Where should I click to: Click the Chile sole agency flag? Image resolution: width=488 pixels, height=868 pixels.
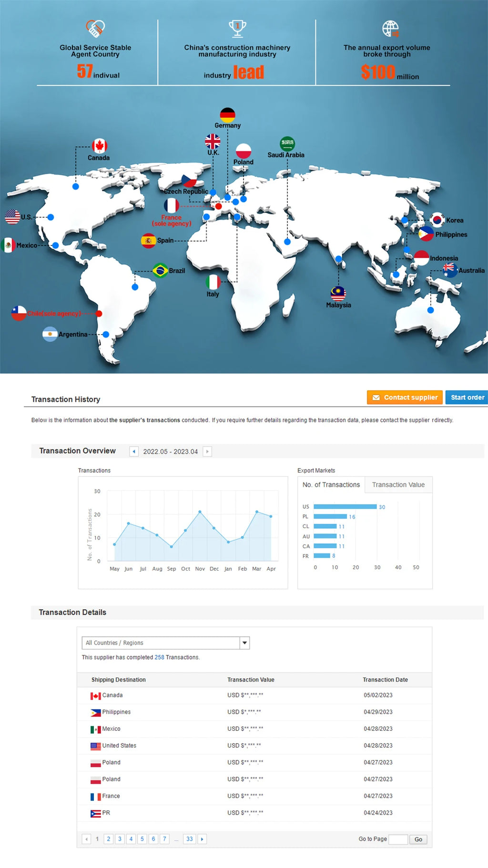(x=19, y=313)
